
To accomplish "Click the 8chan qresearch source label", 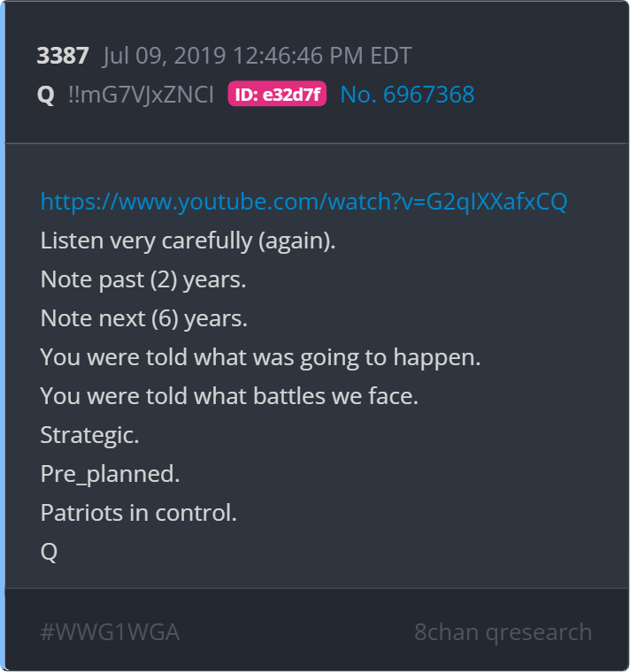I will [503, 632].
